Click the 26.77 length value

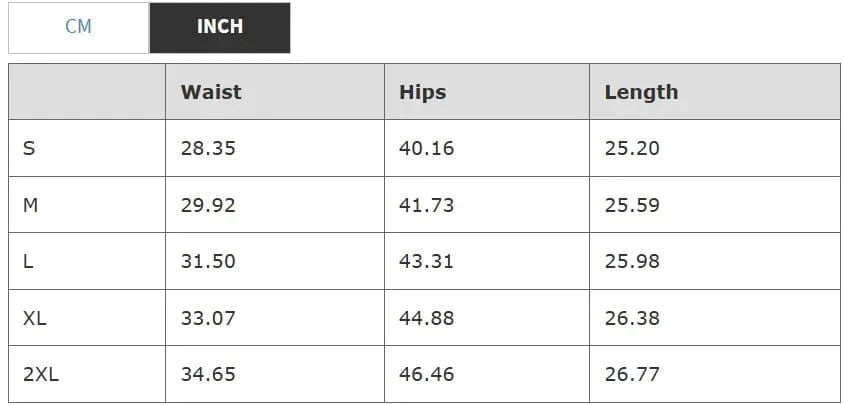click(x=632, y=375)
